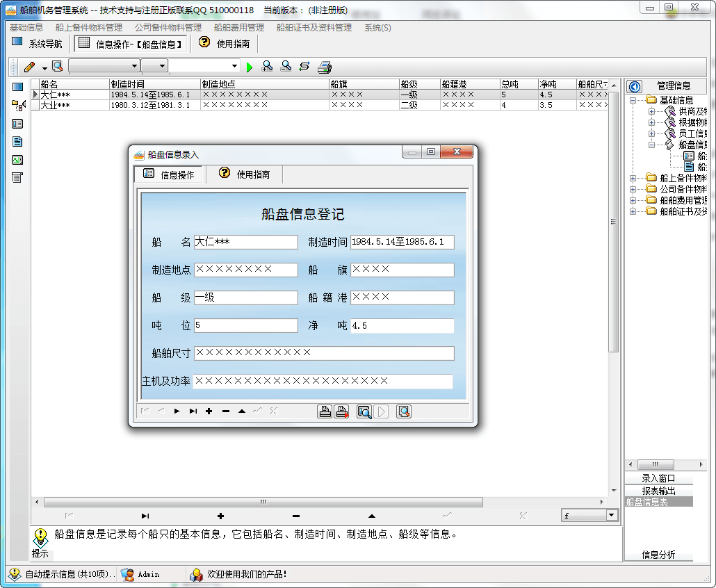This screenshot has height=588, width=716.
Task: Expand the 船舶费用管理 tree node
Action: 633,200
